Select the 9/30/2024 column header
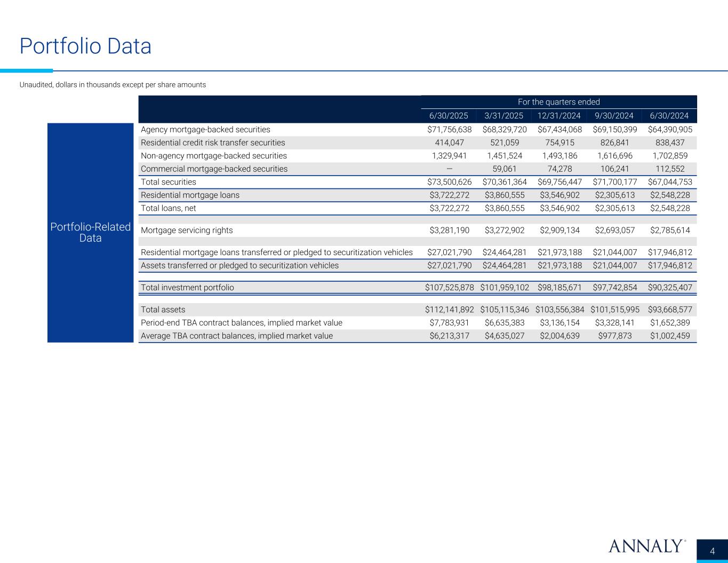This screenshot has height=563, width=728. pos(615,116)
